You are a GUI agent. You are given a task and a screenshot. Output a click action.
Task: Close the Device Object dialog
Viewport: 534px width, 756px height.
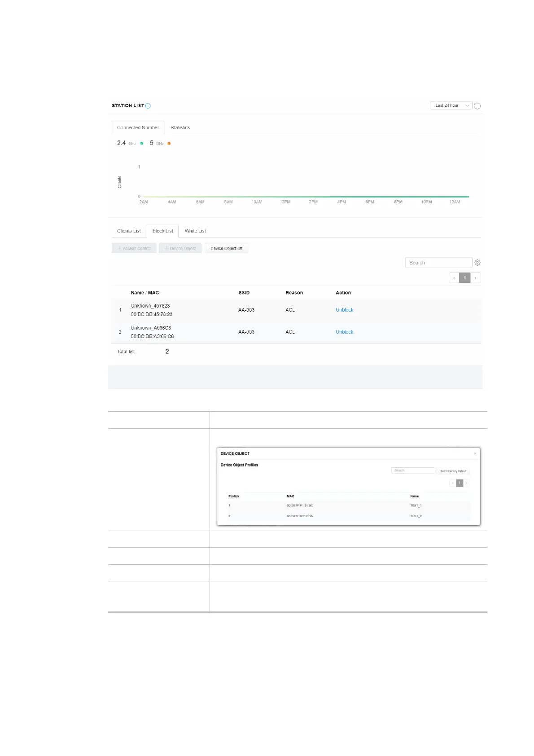[x=475, y=453]
